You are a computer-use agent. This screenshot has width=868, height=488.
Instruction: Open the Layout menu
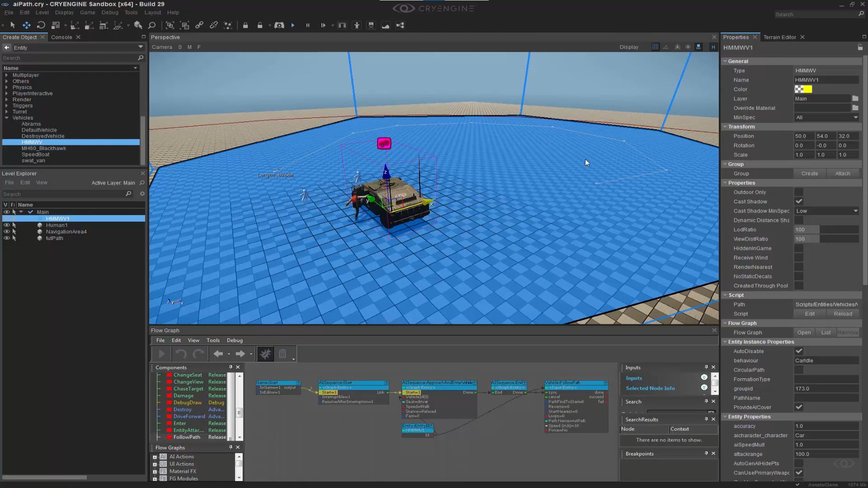[x=152, y=13]
